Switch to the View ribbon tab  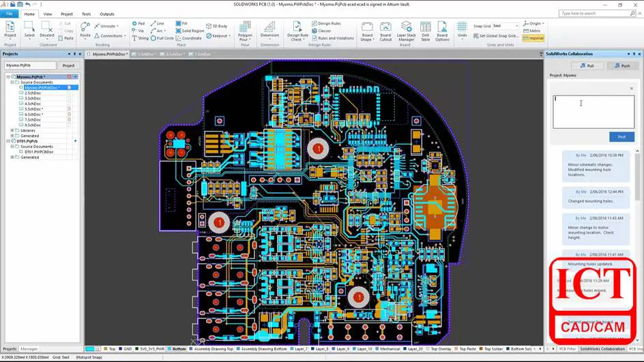click(48, 14)
